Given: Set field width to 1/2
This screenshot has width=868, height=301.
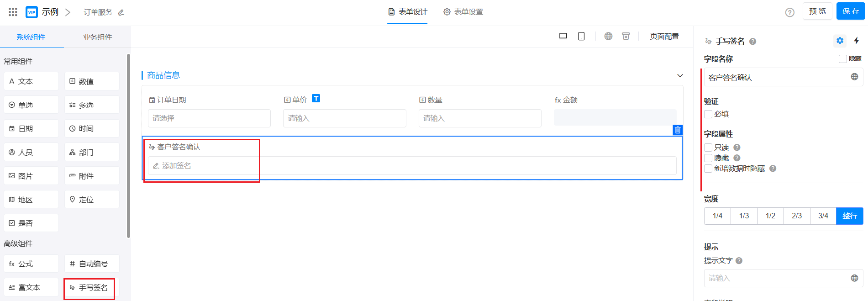Looking at the screenshot, I should (770, 216).
